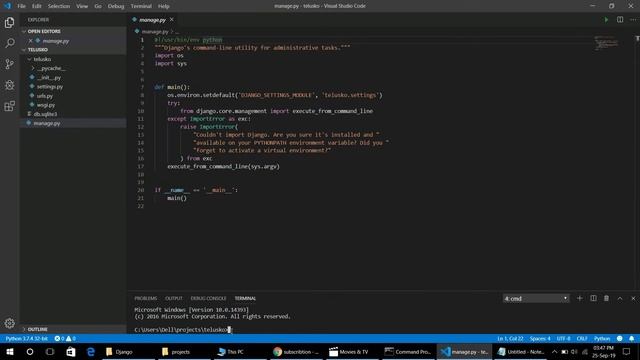Expand the __pycache__ folder

click(73, 68)
